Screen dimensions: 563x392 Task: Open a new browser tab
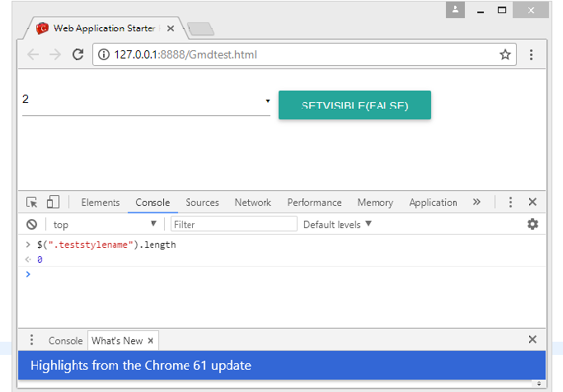[200, 29]
